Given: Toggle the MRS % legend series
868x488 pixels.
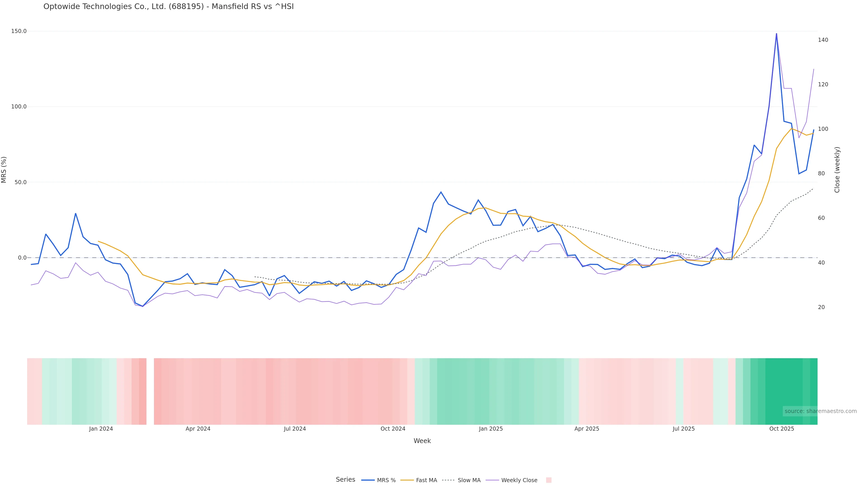Looking at the screenshot, I should (386, 480).
